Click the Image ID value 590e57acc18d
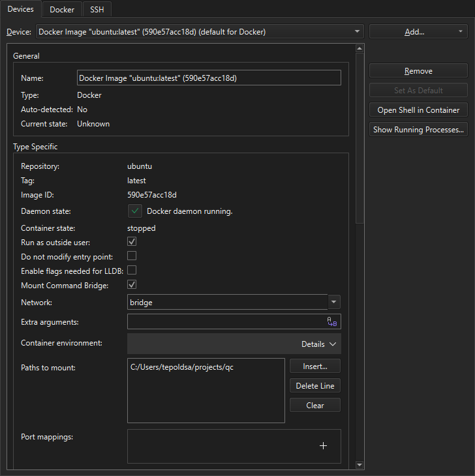The width and height of the screenshot is (475, 476). click(x=152, y=194)
